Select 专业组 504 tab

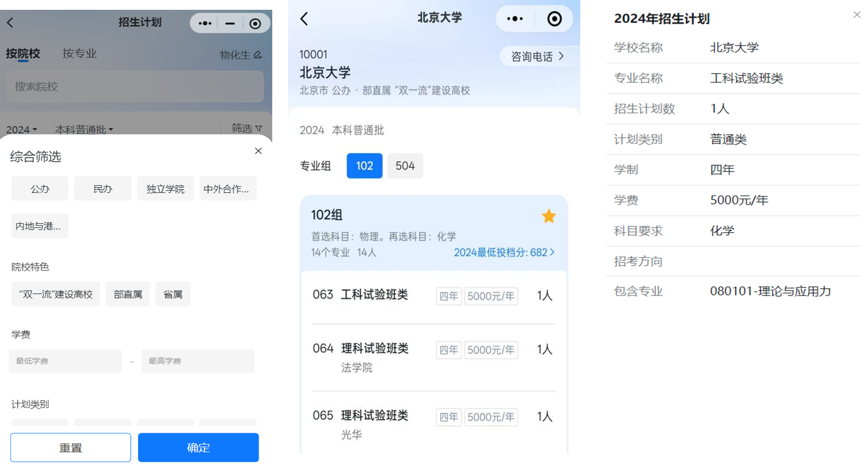pyautogui.click(x=405, y=166)
